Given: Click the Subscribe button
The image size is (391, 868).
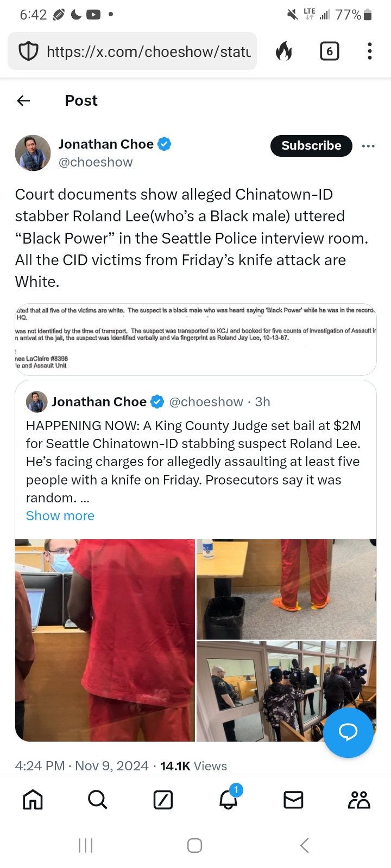Looking at the screenshot, I should tap(311, 145).
